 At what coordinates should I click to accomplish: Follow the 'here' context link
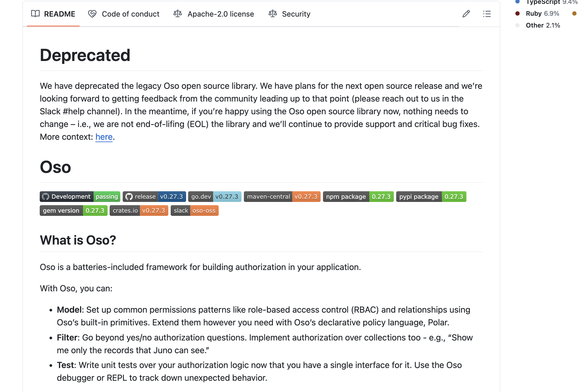click(104, 137)
